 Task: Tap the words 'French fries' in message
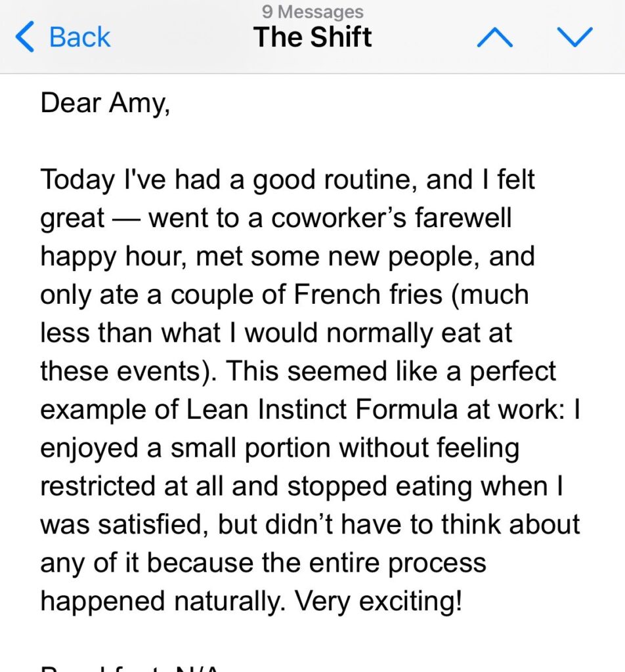pyautogui.click(x=368, y=295)
